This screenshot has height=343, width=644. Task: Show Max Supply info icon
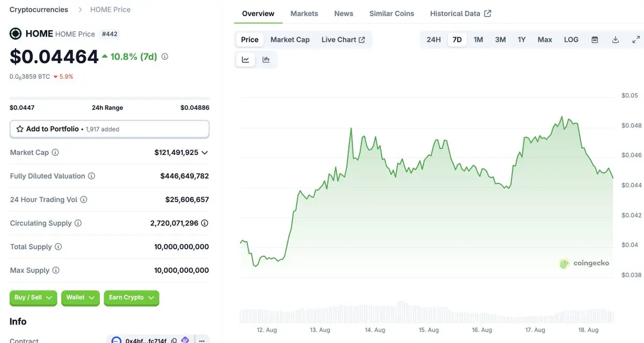(56, 271)
